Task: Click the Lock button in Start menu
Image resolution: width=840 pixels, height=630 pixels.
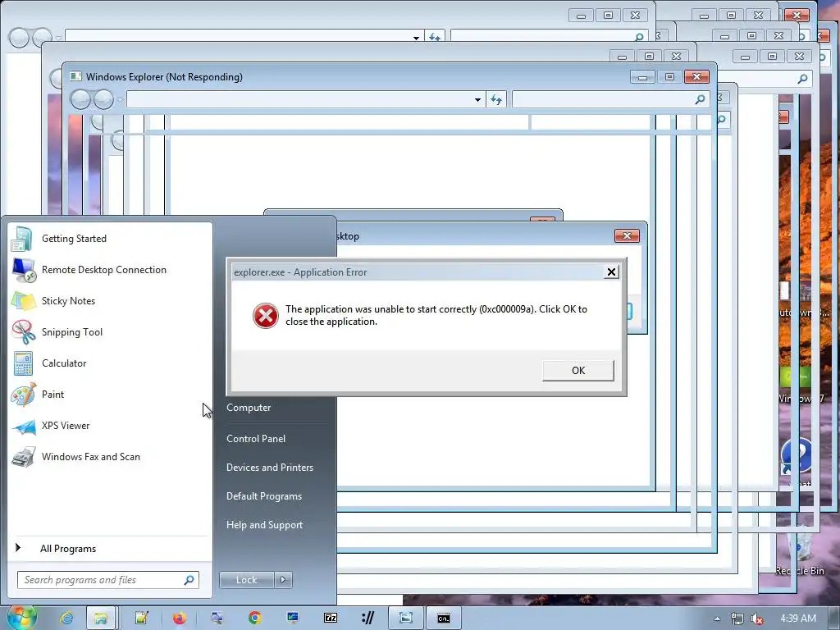Action: [246, 580]
